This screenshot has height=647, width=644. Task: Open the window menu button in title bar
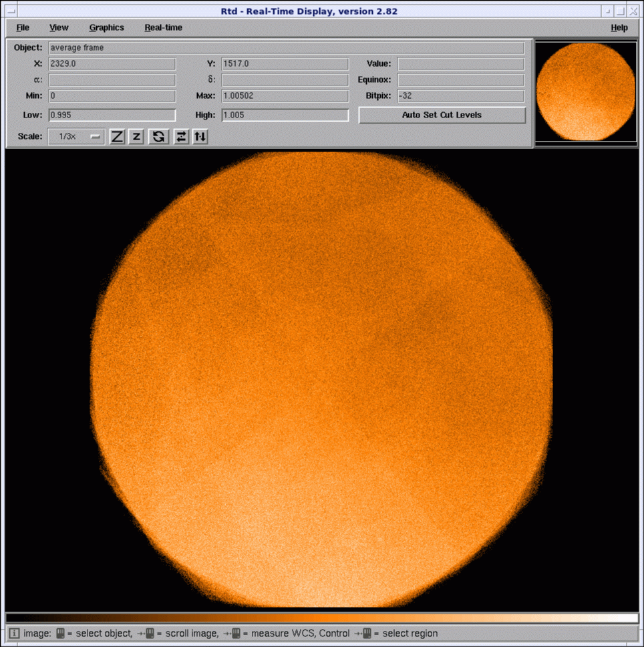11,11
